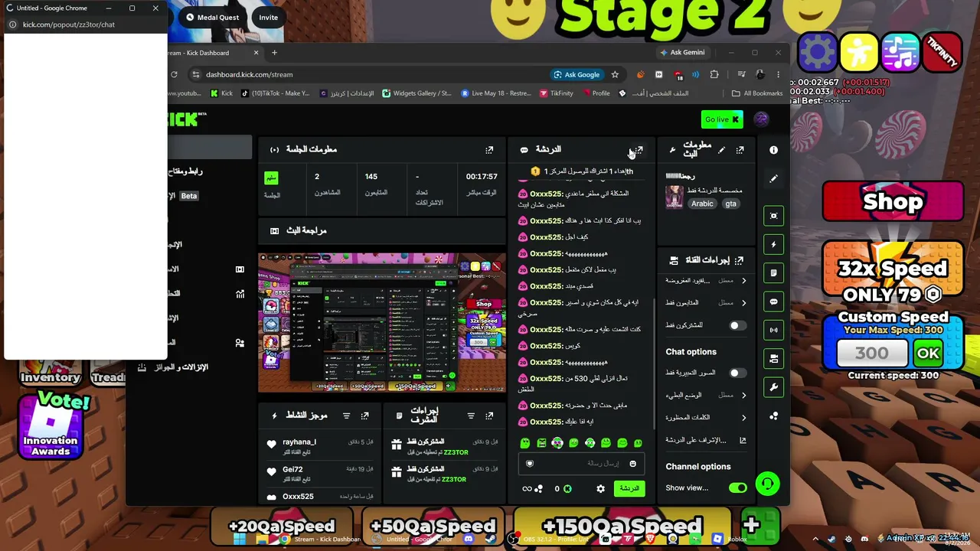980x551 pixels.
Task: Open rayhana_l in activity feed
Action: [x=299, y=442]
